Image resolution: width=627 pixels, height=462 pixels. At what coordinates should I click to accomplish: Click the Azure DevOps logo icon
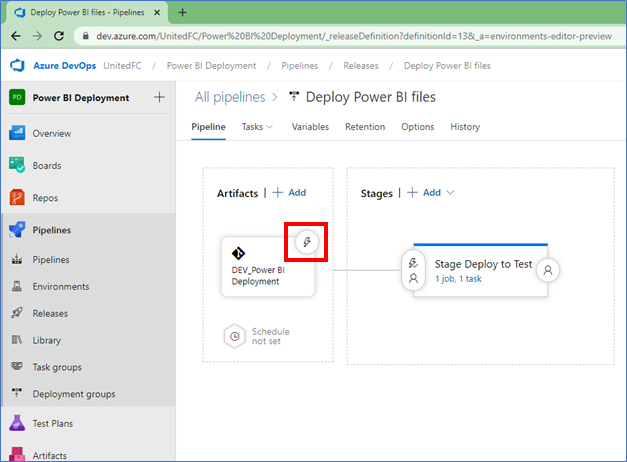[x=17, y=65]
